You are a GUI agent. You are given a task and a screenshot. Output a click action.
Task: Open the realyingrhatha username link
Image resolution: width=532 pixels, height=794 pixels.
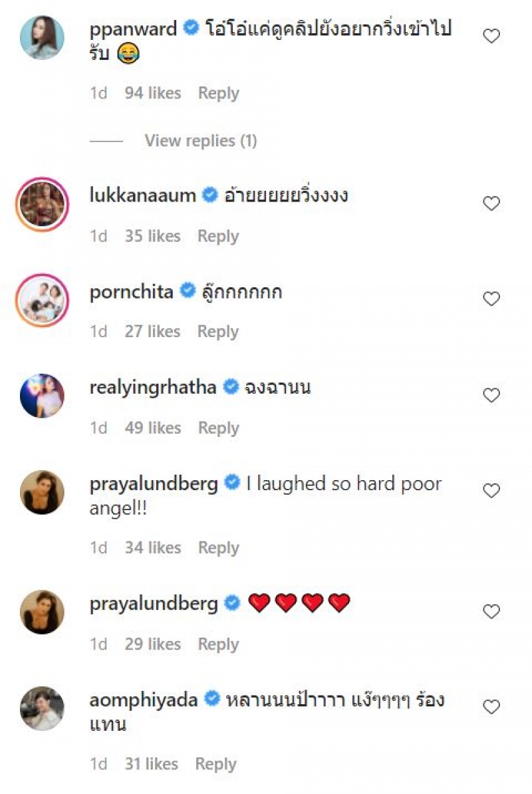(x=153, y=388)
